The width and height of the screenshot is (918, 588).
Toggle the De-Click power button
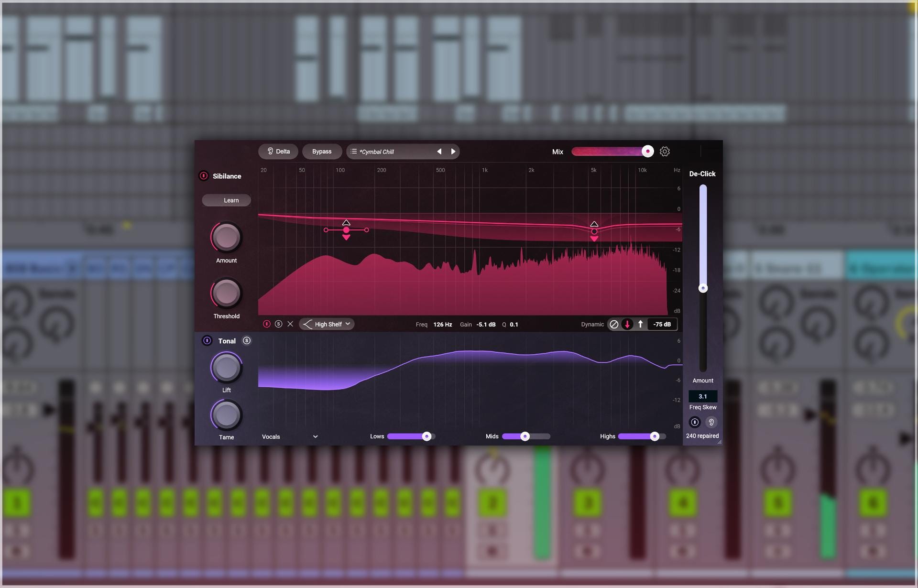click(x=695, y=422)
